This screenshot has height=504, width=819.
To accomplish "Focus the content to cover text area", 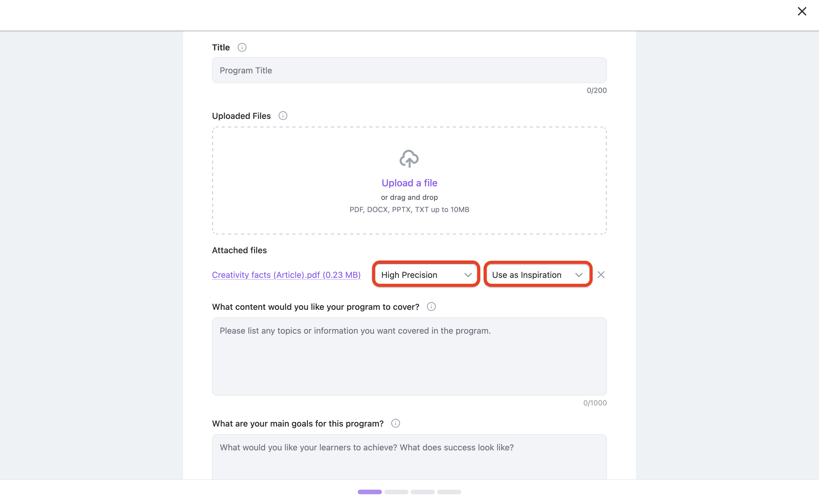I will click(x=409, y=356).
